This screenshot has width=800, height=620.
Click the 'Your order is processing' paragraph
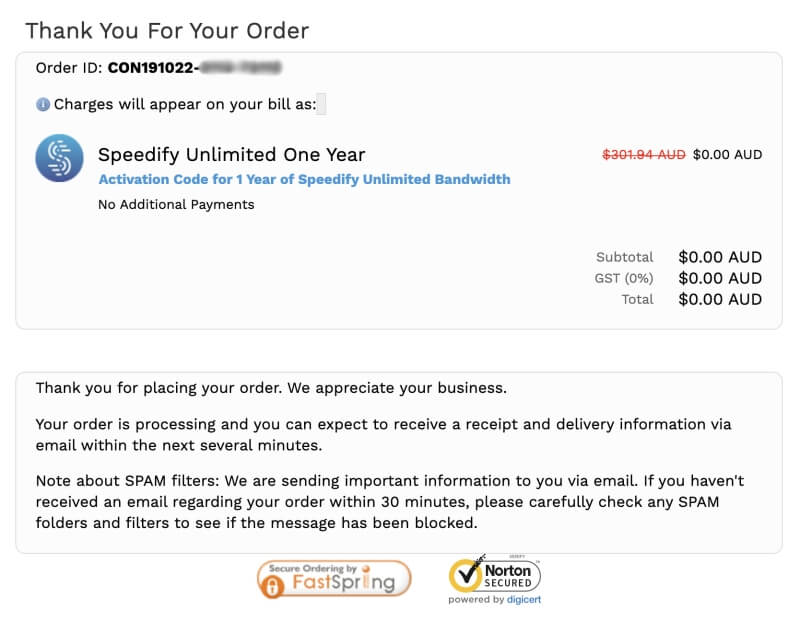383,435
